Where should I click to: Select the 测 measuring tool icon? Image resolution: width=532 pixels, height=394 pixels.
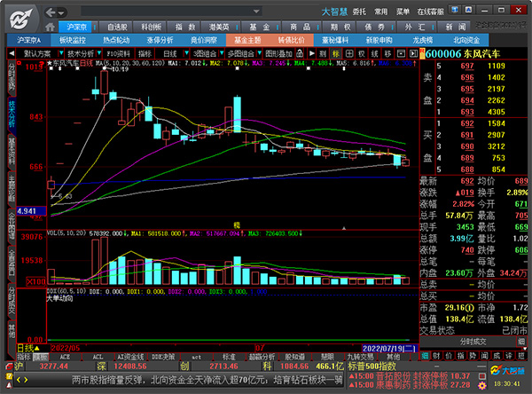pyautogui.click(x=323, y=53)
